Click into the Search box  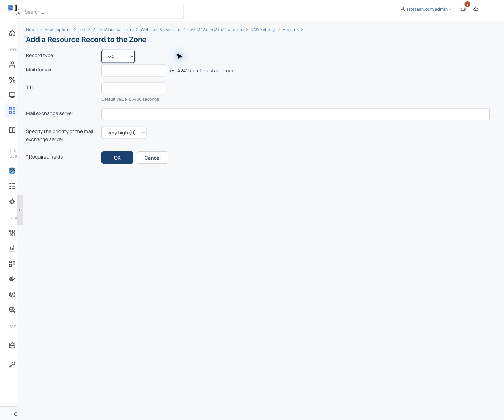100,12
